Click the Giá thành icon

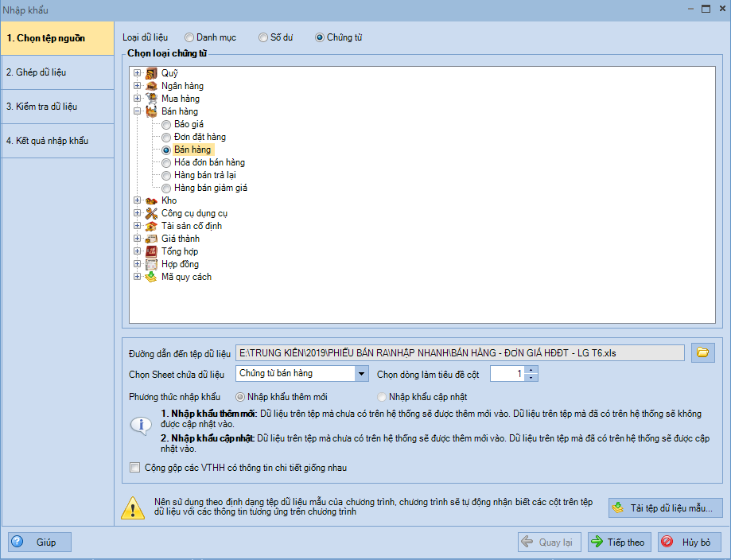pyautogui.click(x=151, y=239)
